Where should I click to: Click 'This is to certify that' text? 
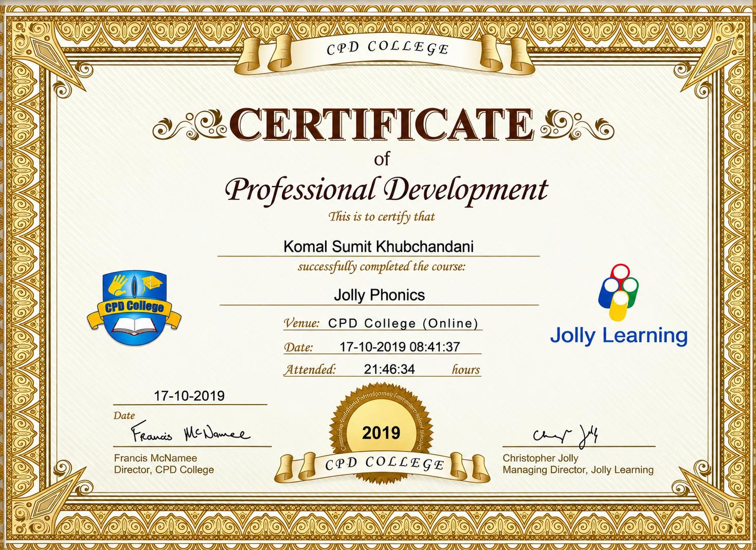(x=382, y=216)
